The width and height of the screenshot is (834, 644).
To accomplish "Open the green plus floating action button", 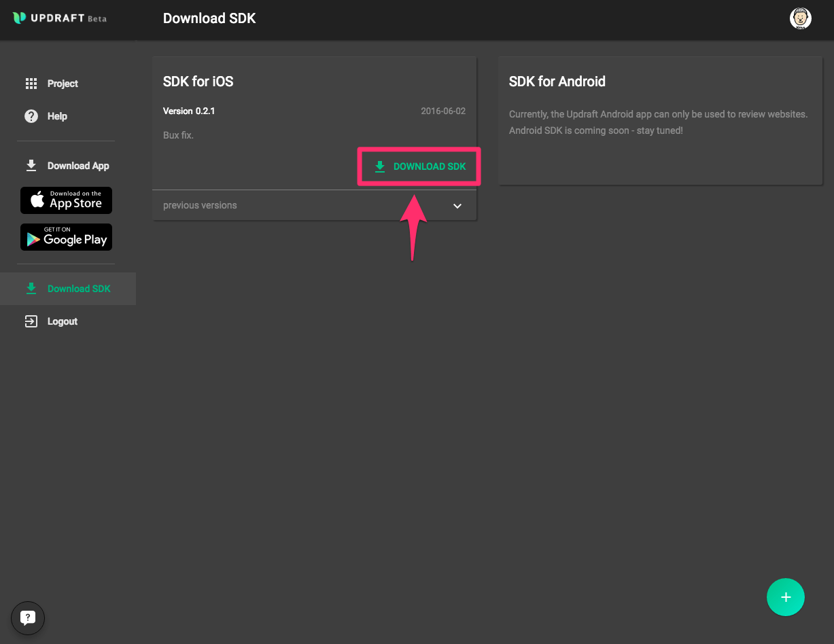I will 786,597.
